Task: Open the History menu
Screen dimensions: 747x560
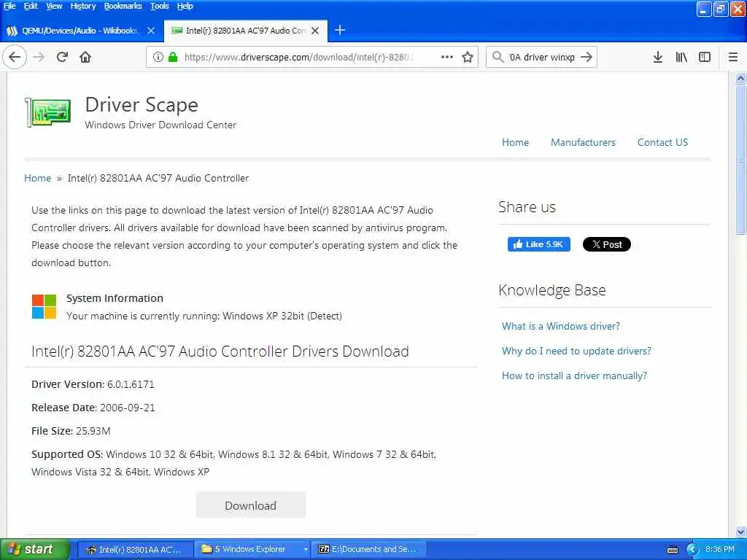Action: [x=83, y=6]
